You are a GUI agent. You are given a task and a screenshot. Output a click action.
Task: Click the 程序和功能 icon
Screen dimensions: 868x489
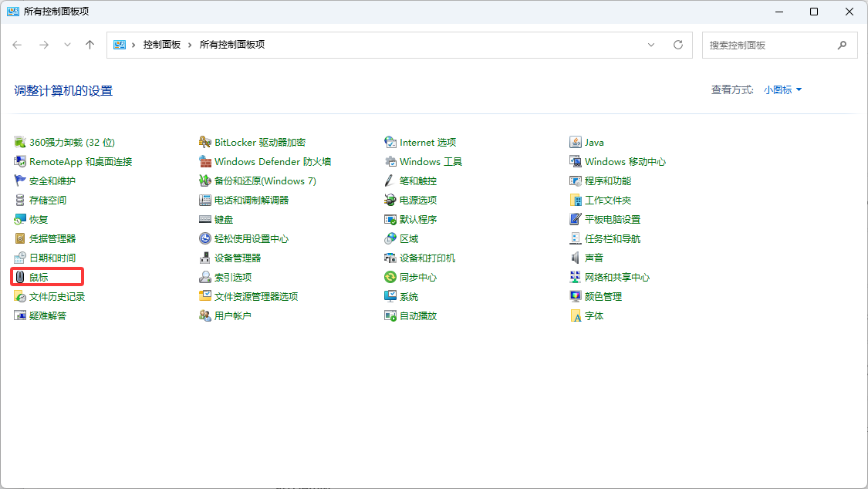pos(575,181)
